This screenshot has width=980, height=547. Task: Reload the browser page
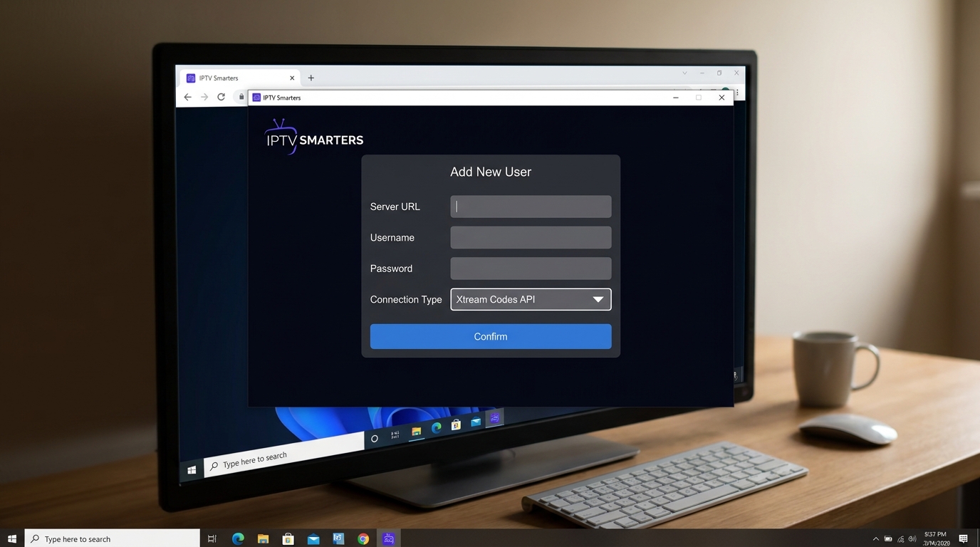[x=221, y=97]
